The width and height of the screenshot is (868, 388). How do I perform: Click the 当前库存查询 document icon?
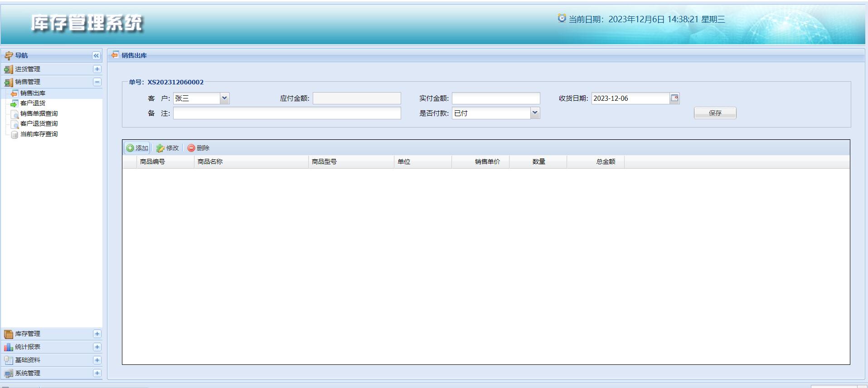tap(14, 134)
